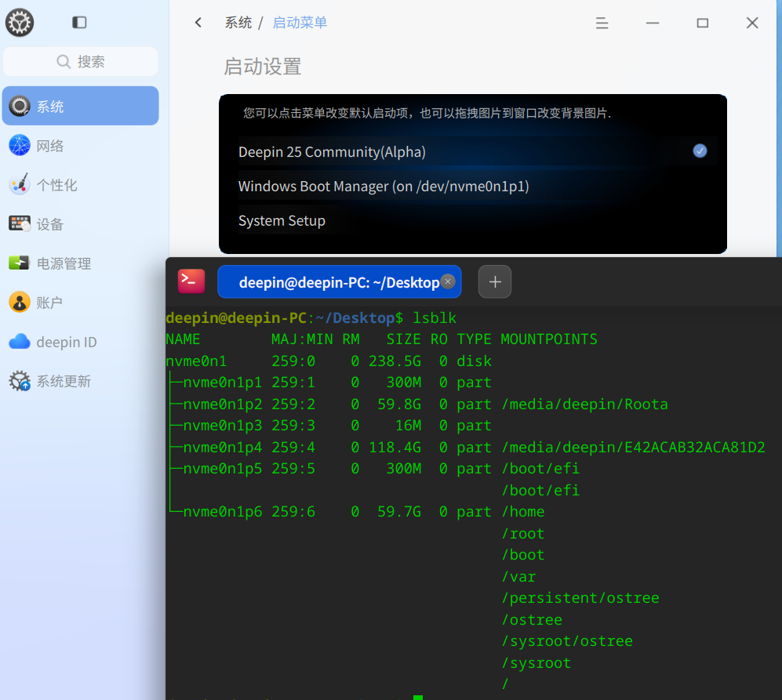Click the deepin ID cloud icon
782x700 pixels.
pos(20,342)
